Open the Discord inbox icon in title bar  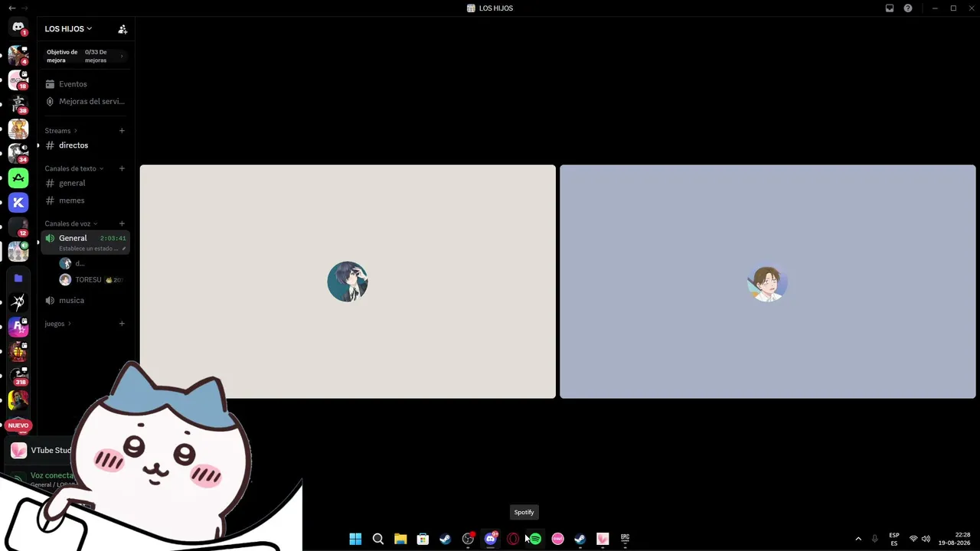890,8
